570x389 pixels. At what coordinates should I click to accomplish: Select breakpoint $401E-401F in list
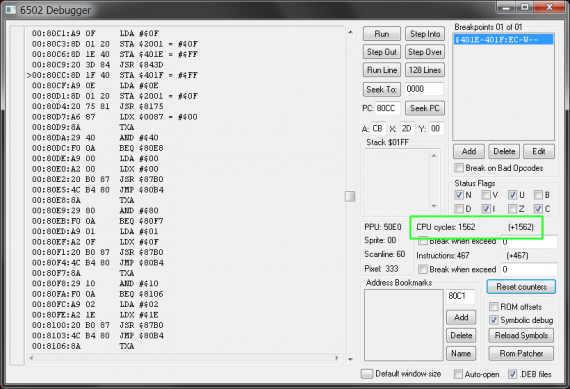click(503, 39)
